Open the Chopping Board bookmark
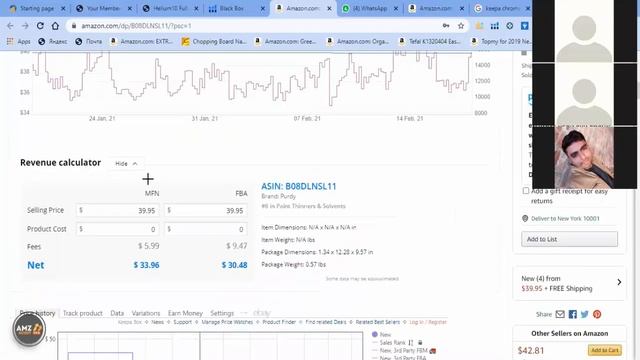The height and width of the screenshot is (360, 640). [x=215, y=41]
